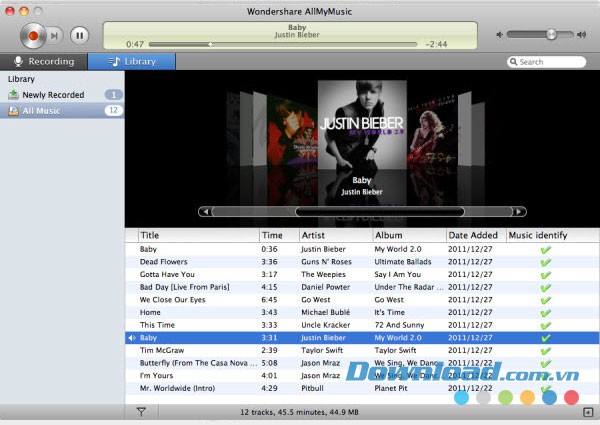Switch to the Recording tab
The height and width of the screenshot is (425, 600).
[44, 62]
